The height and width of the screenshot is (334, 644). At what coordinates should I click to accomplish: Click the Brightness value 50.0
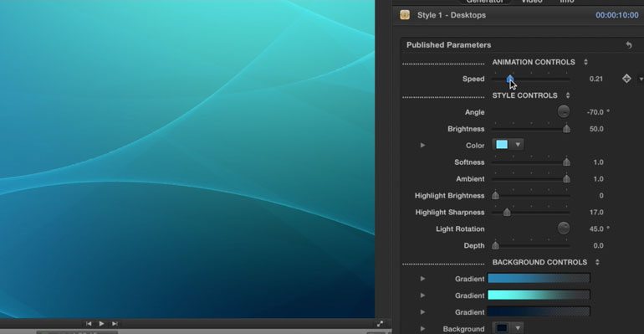[x=596, y=129]
